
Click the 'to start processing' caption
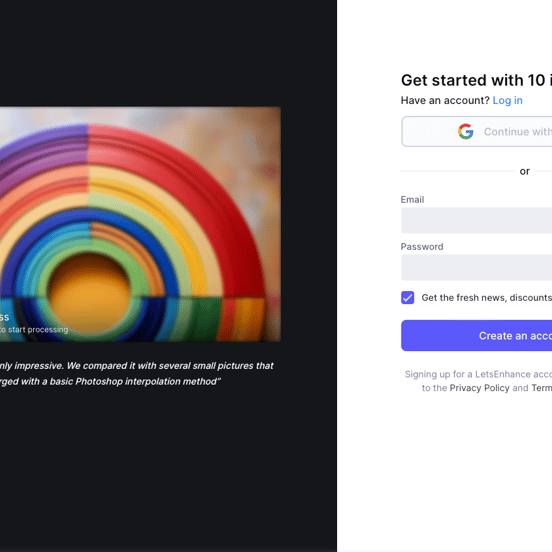[x=34, y=330]
